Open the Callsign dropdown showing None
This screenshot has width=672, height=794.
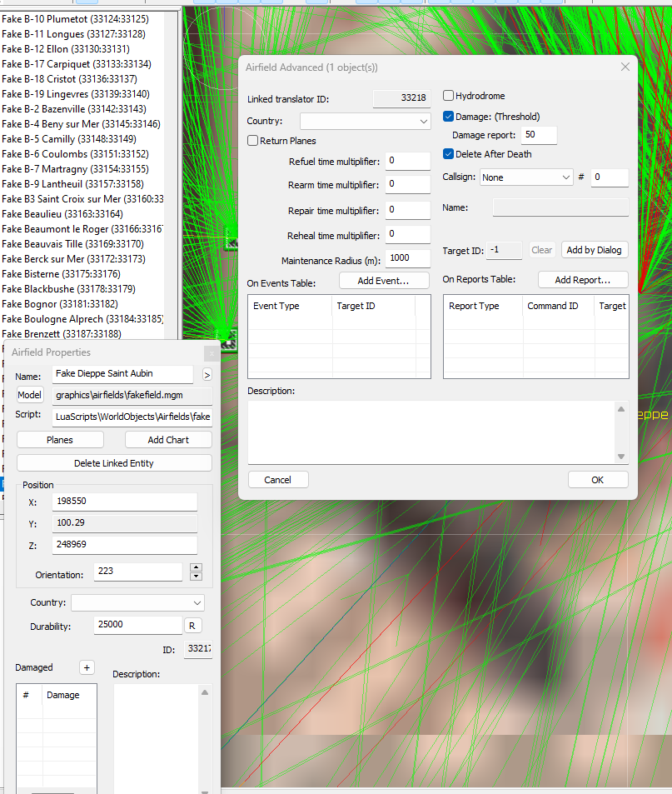pos(526,177)
